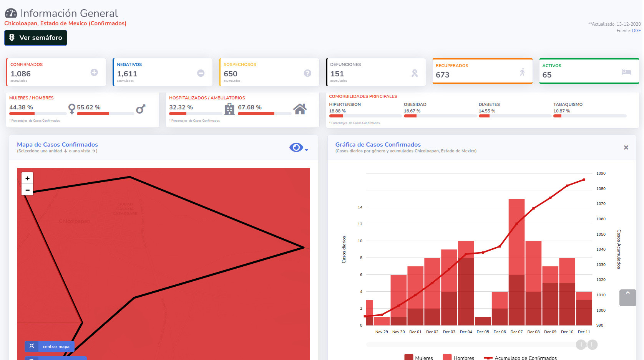The width and height of the screenshot is (644, 360).
Task: Click the plus icon in Confirmados card
Action: point(94,72)
